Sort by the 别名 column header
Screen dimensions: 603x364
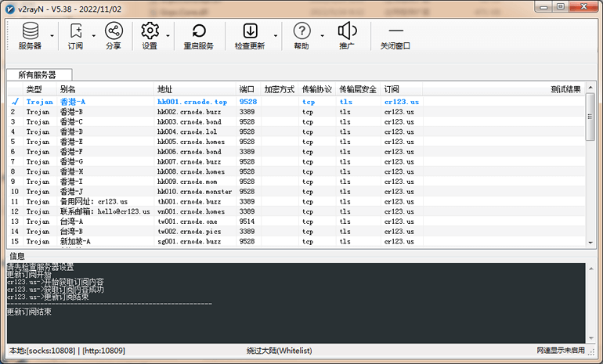[x=106, y=89]
